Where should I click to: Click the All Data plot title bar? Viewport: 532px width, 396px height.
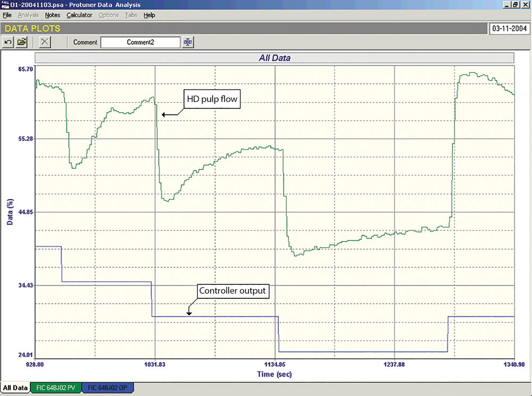point(274,57)
